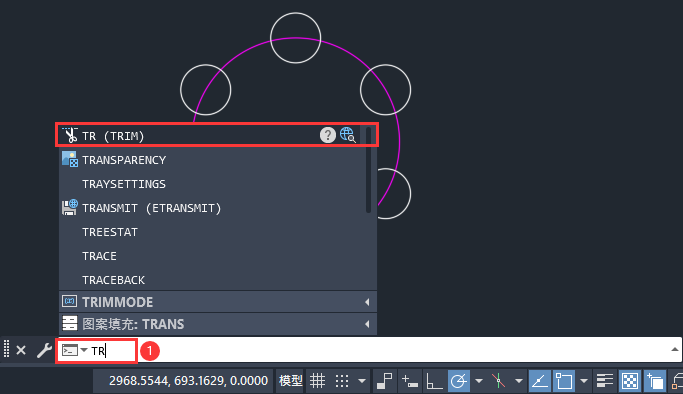The height and width of the screenshot is (394, 683).
Task: Pick TRACE from the command list
Action: pyautogui.click(x=212, y=256)
